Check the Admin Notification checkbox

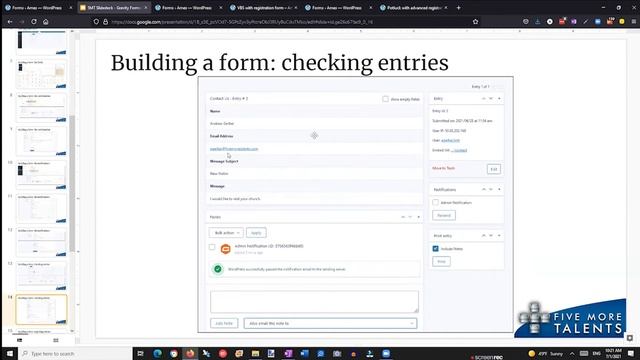pyautogui.click(x=436, y=202)
